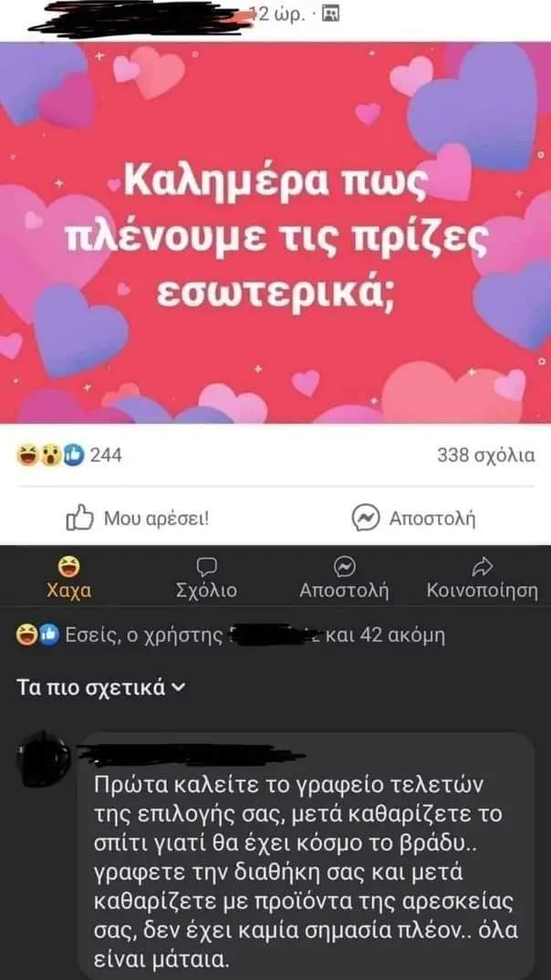Click the thumbs-up icon beside Μου αρέσει!
551x980 pixels.
coord(79,518)
